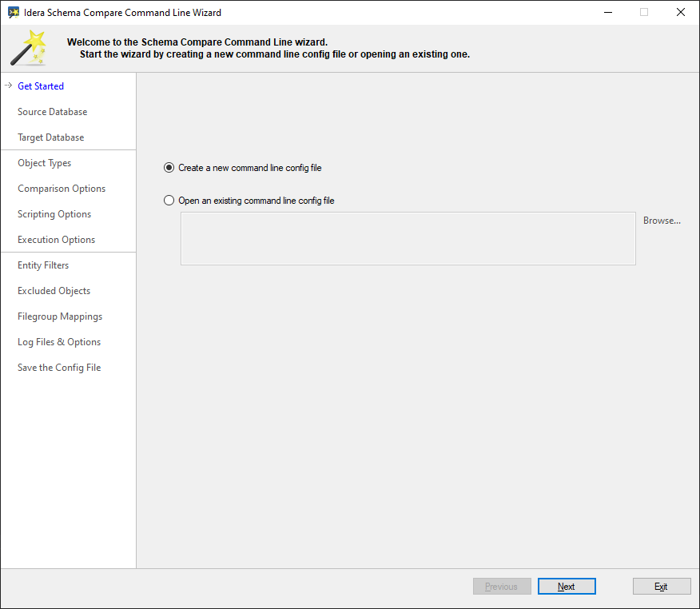Click the Exit button
Screen dimensions: 700x609
(662, 587)
